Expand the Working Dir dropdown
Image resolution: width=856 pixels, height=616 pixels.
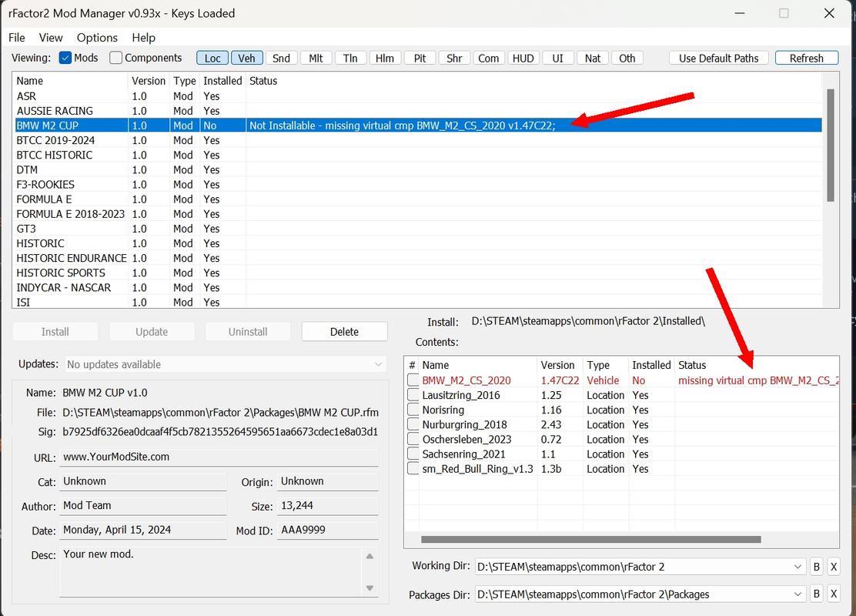[x=798, y=567]
